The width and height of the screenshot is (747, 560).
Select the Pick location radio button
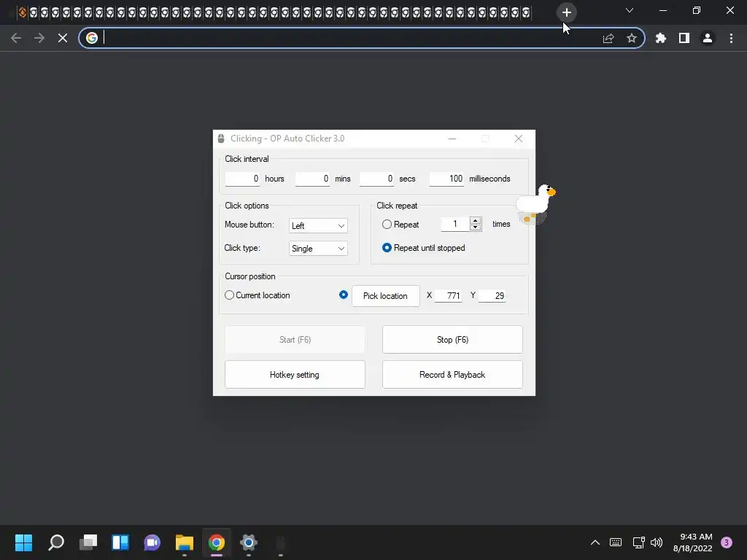pos(344,295)
